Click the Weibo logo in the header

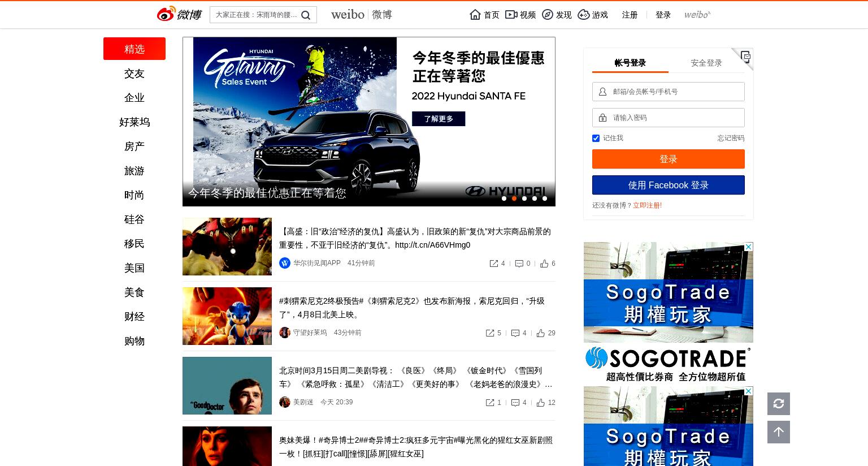[x=179, y=14]
